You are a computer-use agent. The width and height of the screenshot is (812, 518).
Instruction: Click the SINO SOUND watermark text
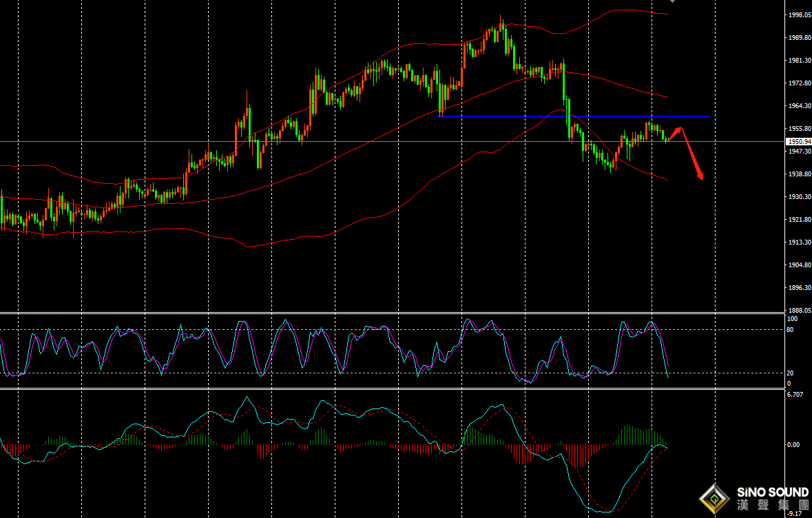(x=773, y=493)
